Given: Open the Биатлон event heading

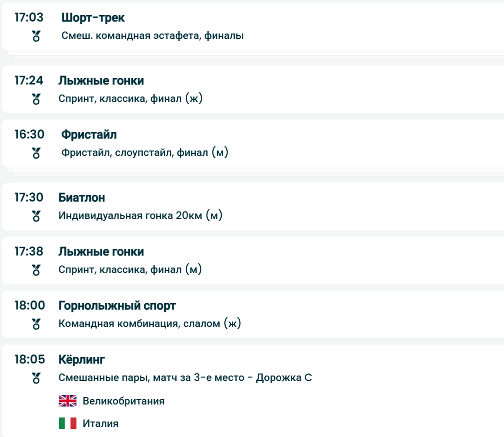Looking at the screenshot, I should click(x=81, y=197).
